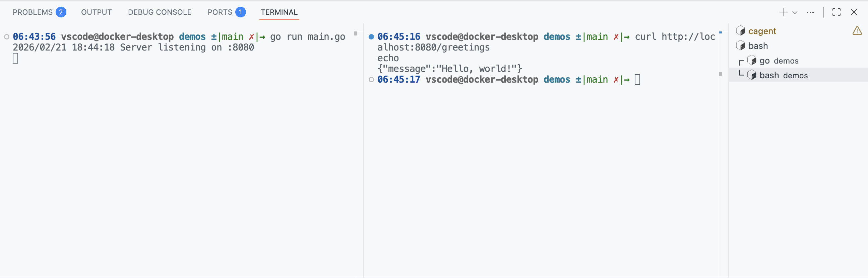
Task: Open the DEBUG CONSOLE tab
Action: point(160,12)
